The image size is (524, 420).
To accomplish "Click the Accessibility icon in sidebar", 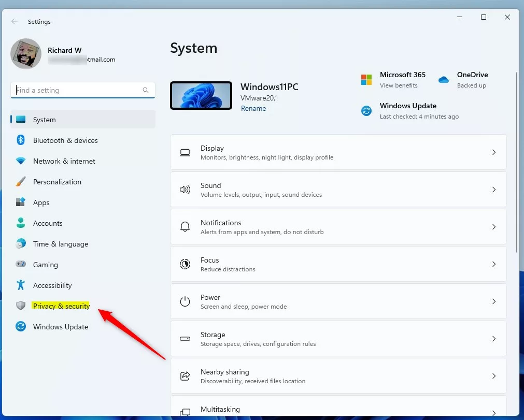I will [20, 285].
